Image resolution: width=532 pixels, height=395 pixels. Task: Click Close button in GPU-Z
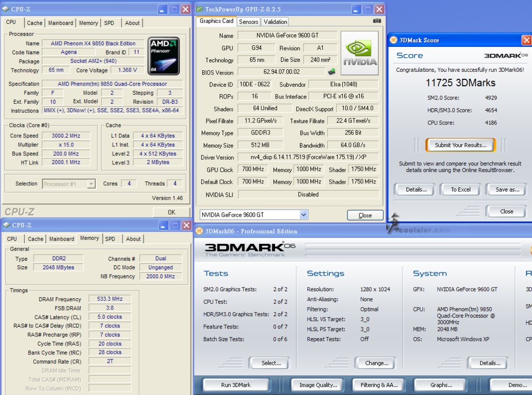365,215
